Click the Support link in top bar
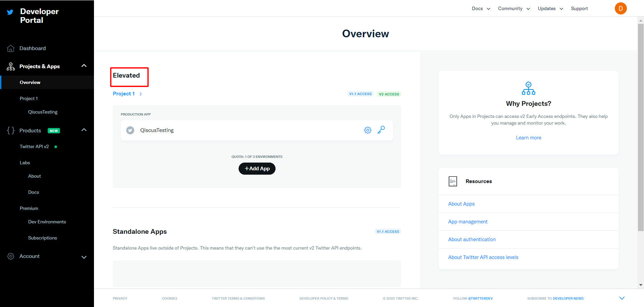Image resolution: width=644 pixels, height=307 pixels. 579,8
